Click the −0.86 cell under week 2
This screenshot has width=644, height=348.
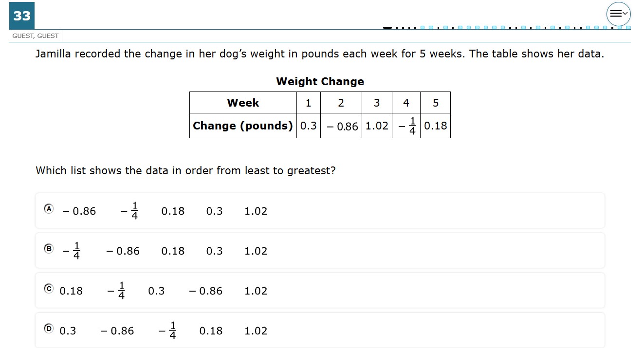341,126
